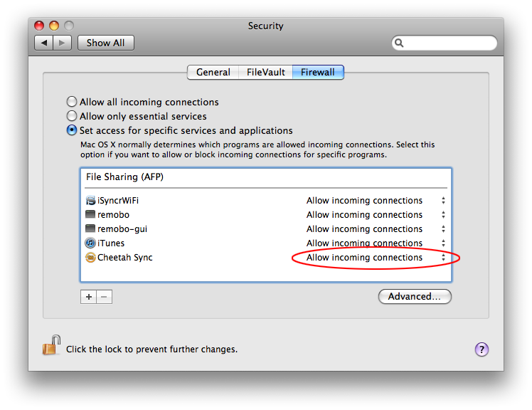Open the FileVault tab
The width and height of the screenshot is (532, 410).
[x=266, y=73]
